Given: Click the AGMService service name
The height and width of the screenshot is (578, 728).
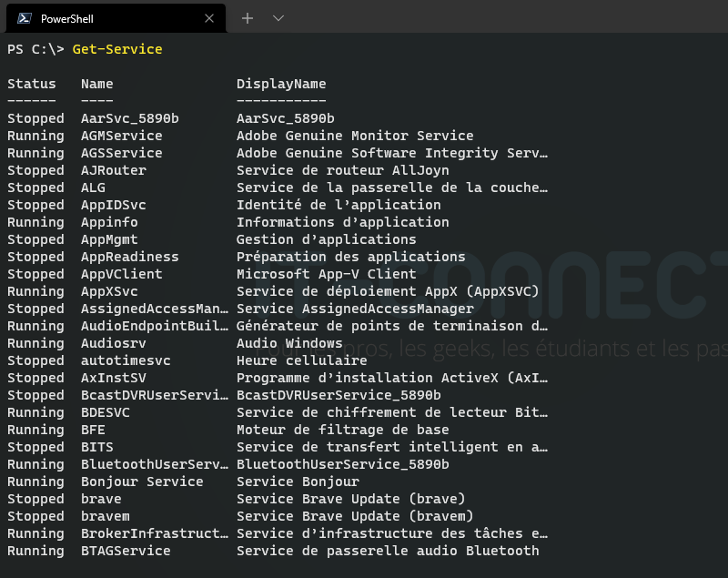Looking at the screenshot, I should tap(122, 136).
